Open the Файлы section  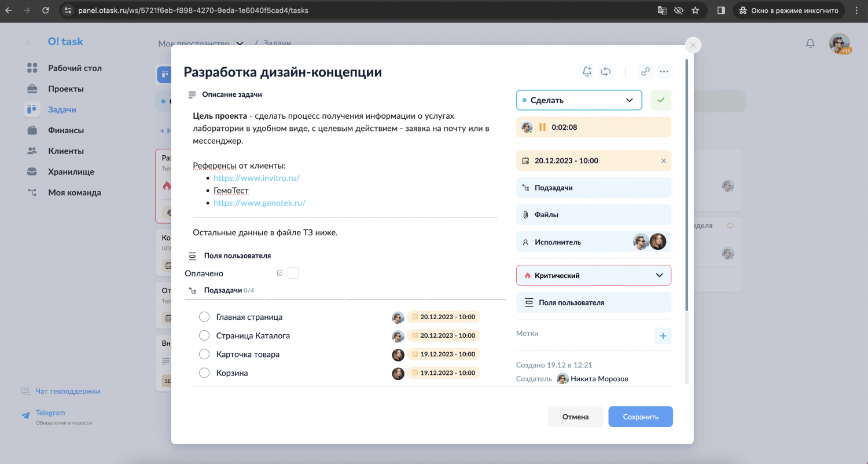(593, 214)
